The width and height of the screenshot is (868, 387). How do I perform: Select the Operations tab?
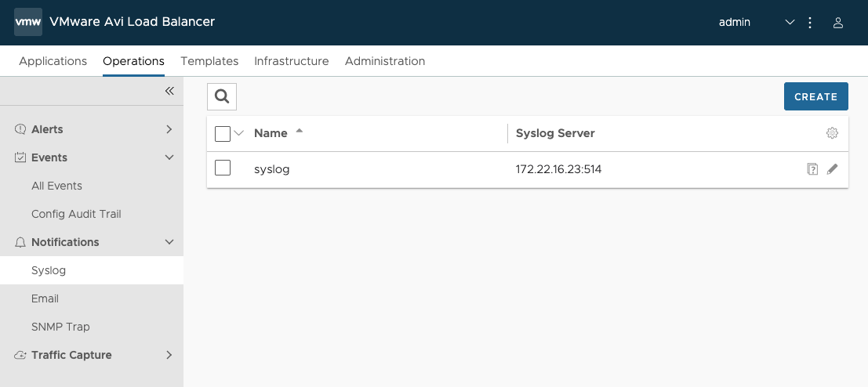click(133, 61)
